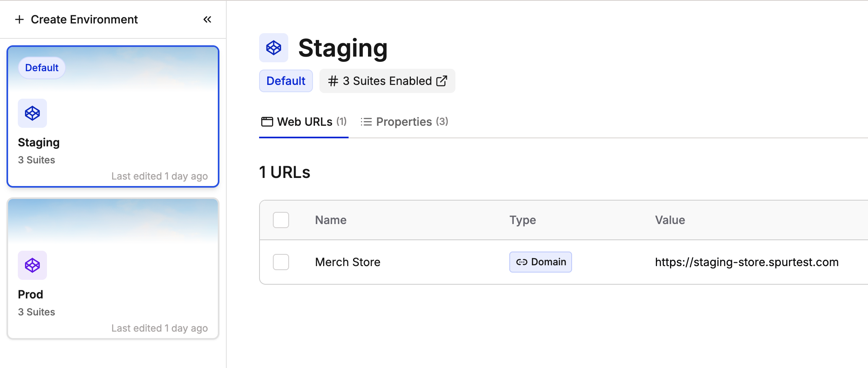Viewport: 868px width, 368px height.
Task: Click the hash icon in Suites Enabled
Action: tap(333, 81)
